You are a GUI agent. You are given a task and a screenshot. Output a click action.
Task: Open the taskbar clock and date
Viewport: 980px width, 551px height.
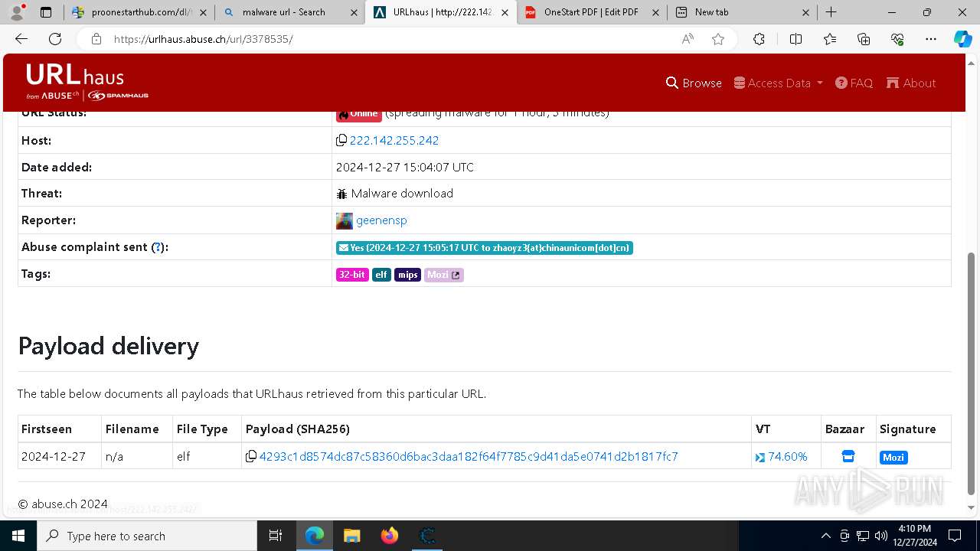tap(914, 536)
